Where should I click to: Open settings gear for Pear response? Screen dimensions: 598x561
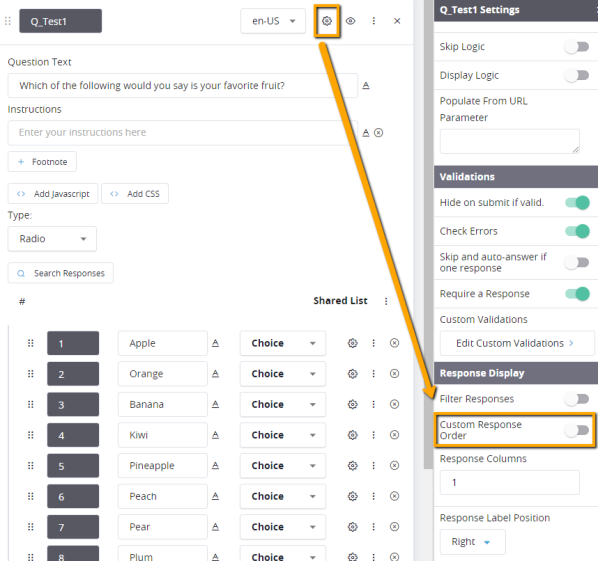(x=353, y=527)
